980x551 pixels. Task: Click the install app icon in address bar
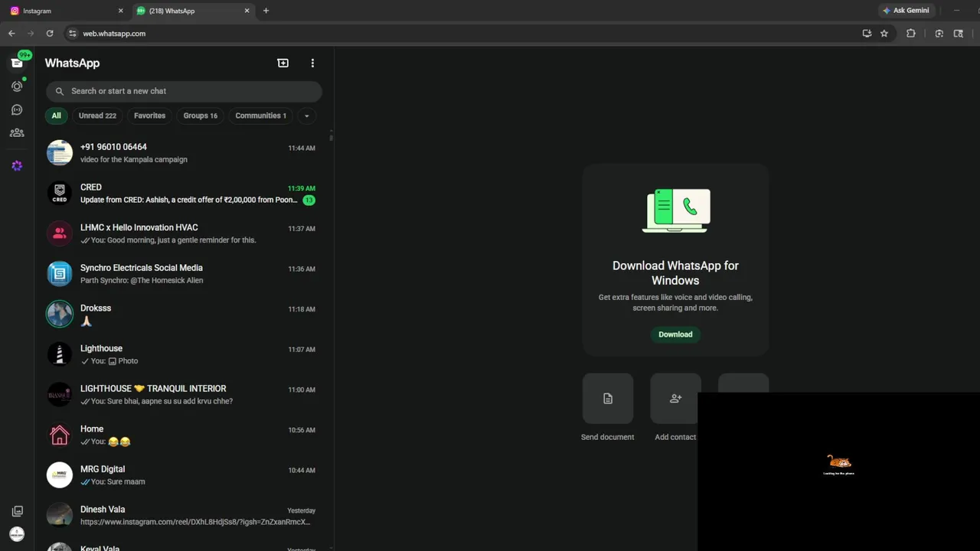(867, 34)
